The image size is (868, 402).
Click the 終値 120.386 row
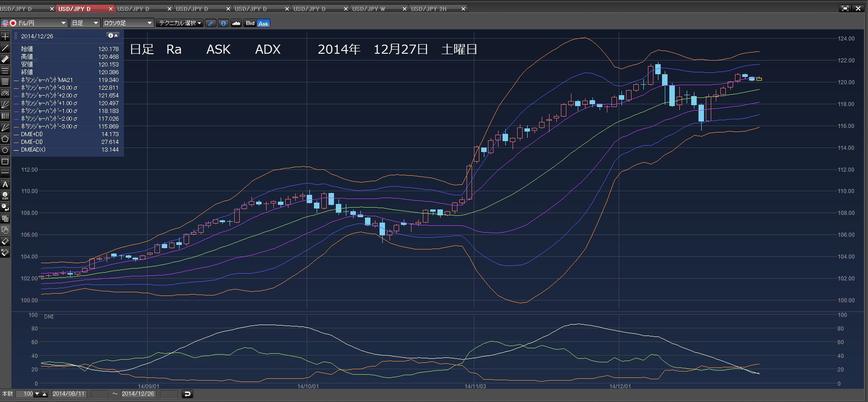[69, 72]
